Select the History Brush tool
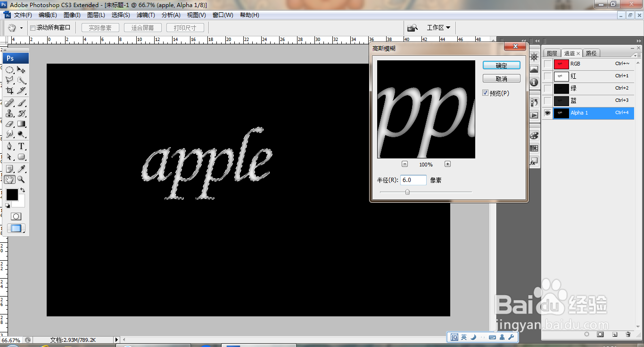644x347 pixels. 21,113
